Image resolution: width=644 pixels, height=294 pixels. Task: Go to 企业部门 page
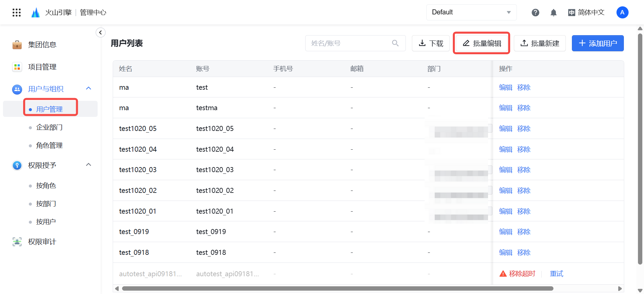49,127
